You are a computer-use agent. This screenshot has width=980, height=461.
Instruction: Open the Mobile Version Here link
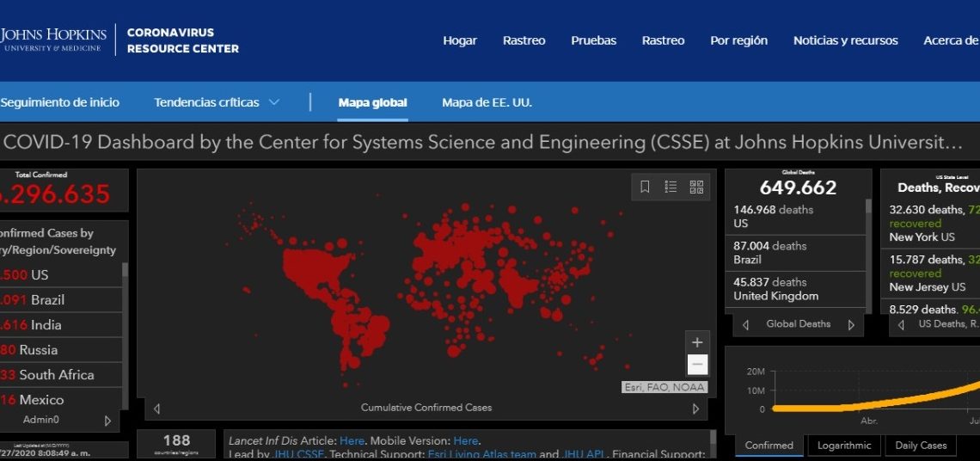point(466,441)
